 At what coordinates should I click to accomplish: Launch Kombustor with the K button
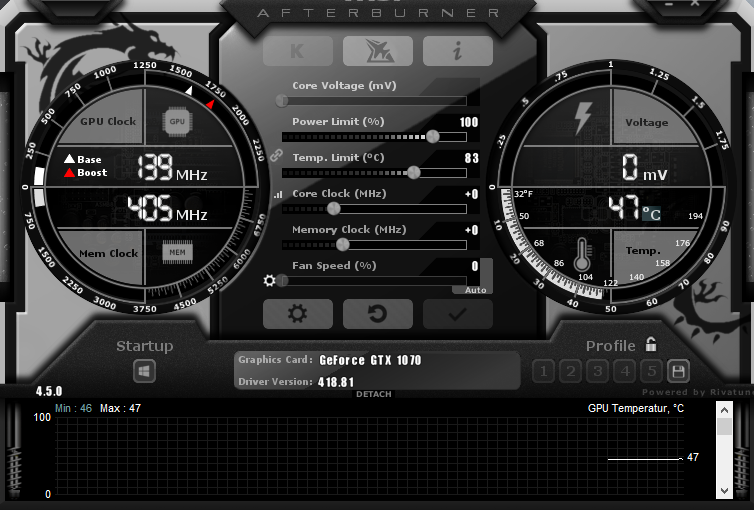pyautogui.click(x=297, y=51)
